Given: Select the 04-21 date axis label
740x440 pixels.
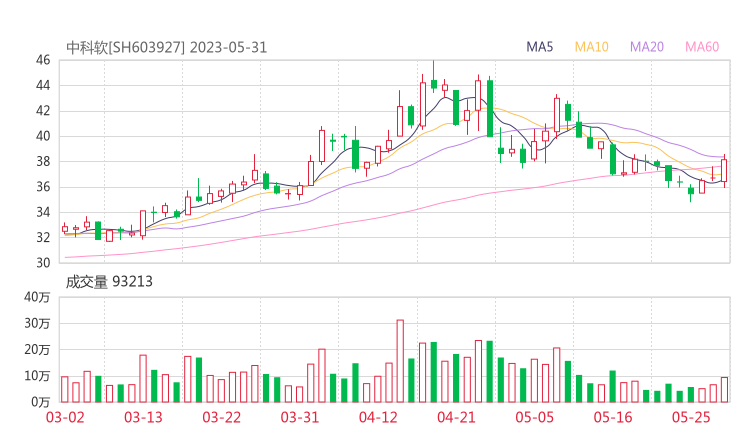Looking at the screenshot, I should tap(456, 417).
